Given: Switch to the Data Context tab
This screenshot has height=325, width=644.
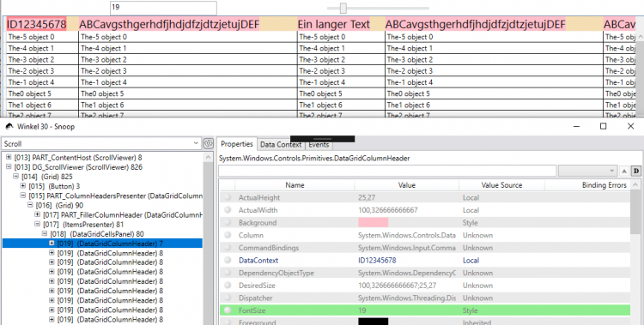Looking at the screenshot, I should (281, 144).
